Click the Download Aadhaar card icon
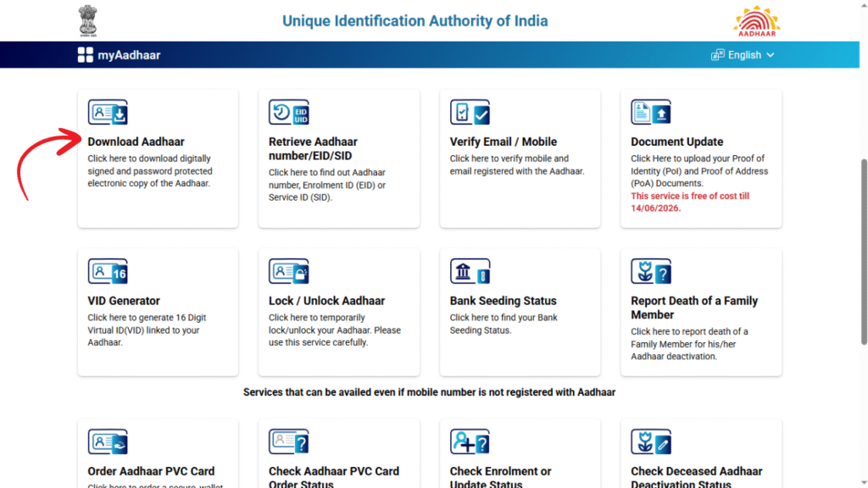 108,113
